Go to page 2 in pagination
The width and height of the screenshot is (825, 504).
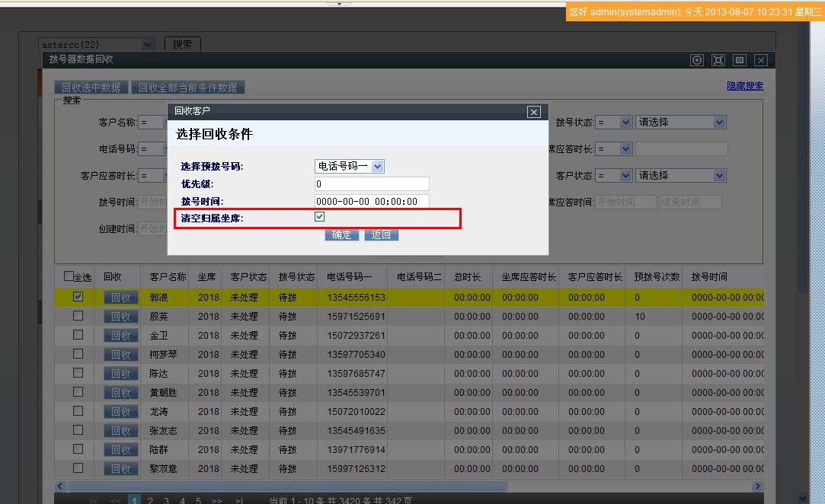pos(150,500)
